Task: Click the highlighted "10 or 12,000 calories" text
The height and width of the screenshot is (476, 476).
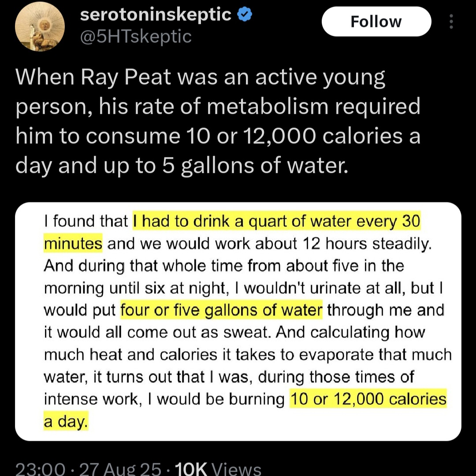Action: [368, 399]
